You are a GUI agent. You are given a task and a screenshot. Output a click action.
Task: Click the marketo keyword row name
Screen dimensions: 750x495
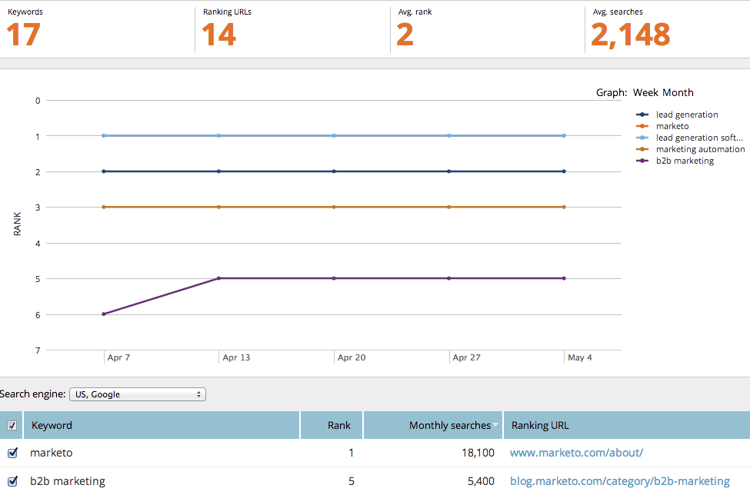[x=51, y=452]
